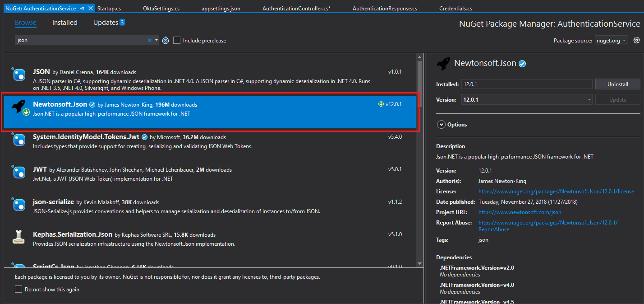
Task: Switch to the Startup.cs document tab
Action: click(x=109, y=9)
